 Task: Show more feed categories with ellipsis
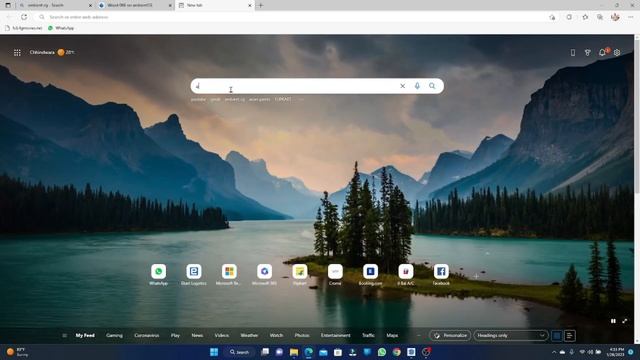click(x=418, y=336)
